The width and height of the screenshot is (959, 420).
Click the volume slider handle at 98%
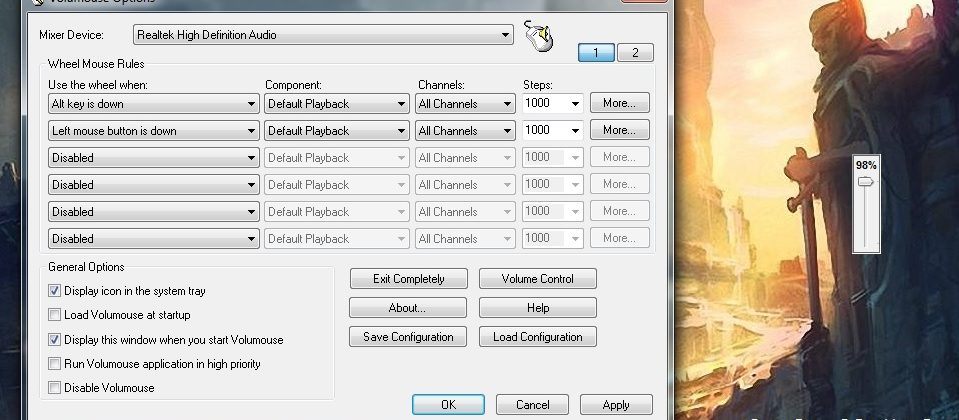(866, 182)
